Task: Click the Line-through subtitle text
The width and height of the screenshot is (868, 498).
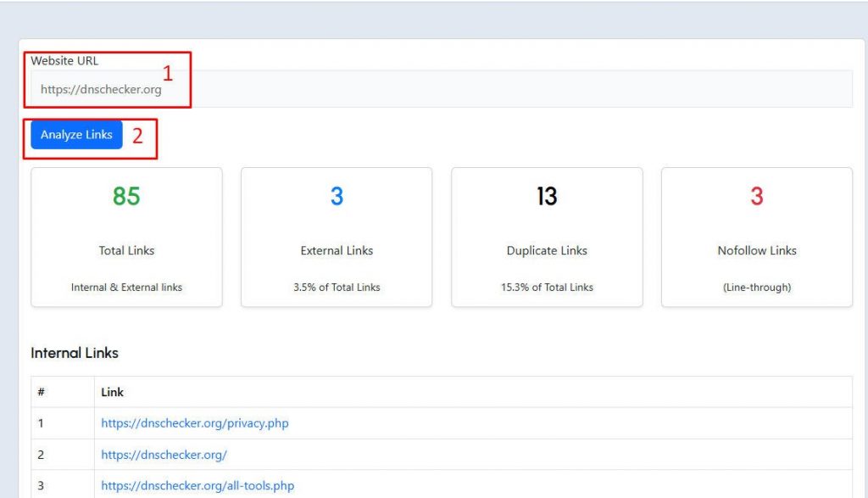Action: coord(757,287)
